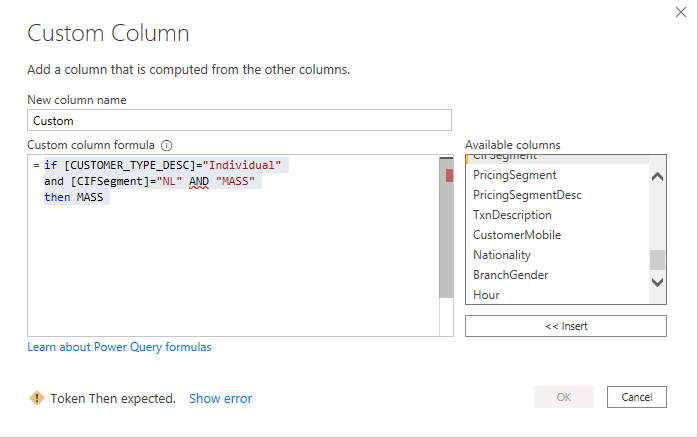Screen dimensions: 698x438
Task: Click the underlined AND keyword in formula
Action: [x=199, y=182]
